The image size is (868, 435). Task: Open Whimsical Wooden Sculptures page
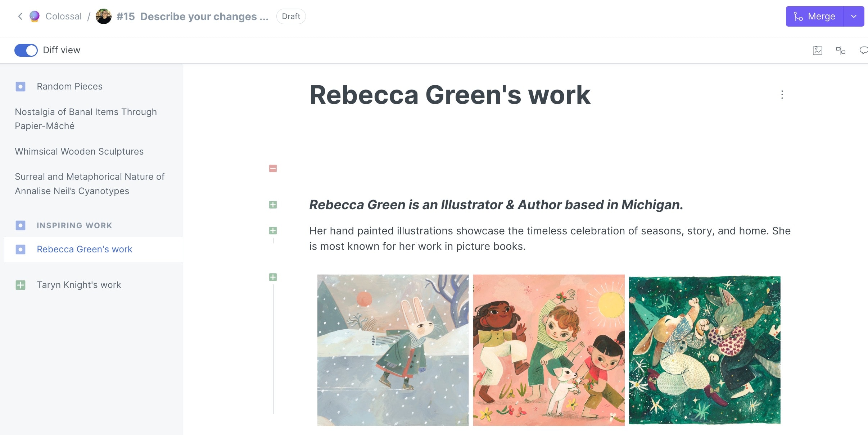(x=79, y=151)
